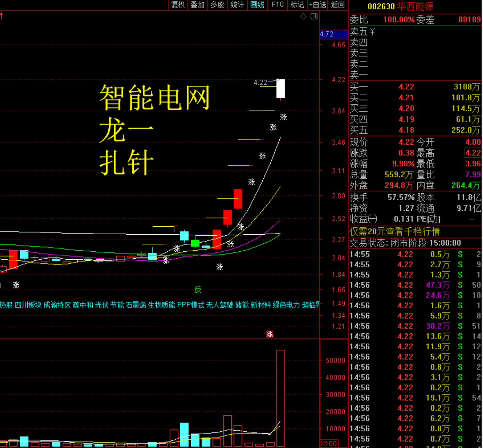Activate the 画线 drawing tool

[x=257, y=5]
